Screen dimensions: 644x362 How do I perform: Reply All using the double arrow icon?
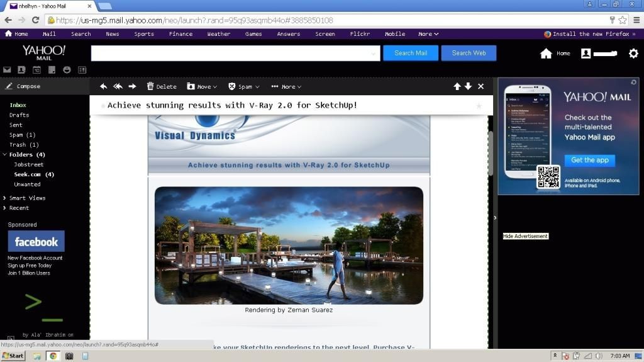pyautogui.click(x=118, y=86)
